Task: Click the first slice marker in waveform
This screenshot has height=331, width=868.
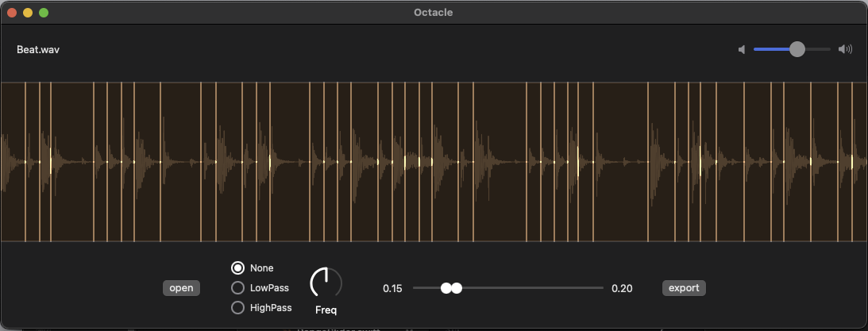Action: tap(25, 162)
